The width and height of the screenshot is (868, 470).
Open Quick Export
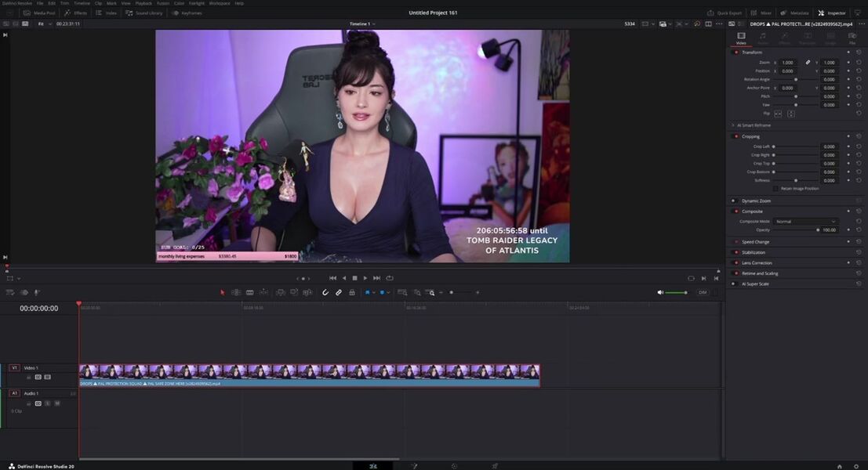click(725, 13)
